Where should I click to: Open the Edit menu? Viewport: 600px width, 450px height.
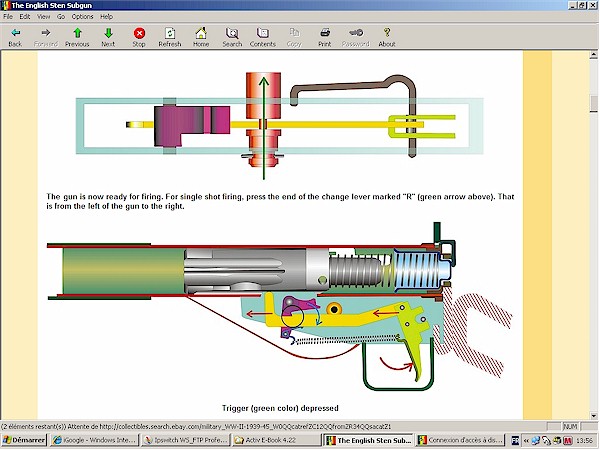point(25,16)
